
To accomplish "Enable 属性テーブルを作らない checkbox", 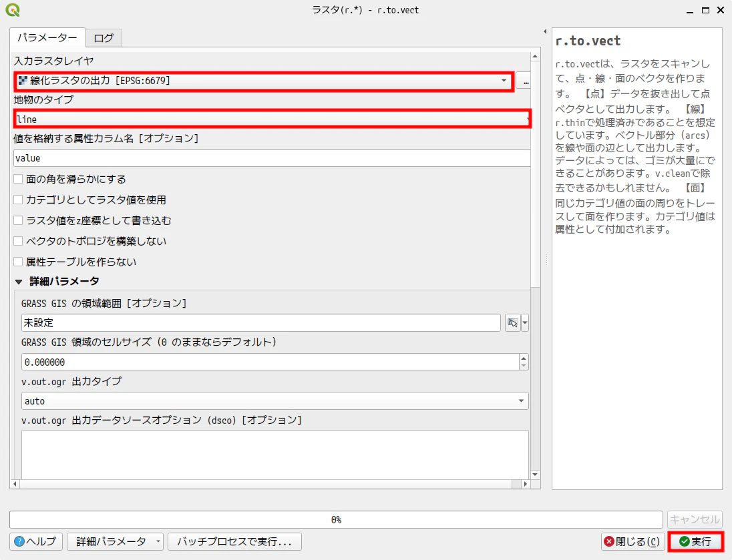I will click(x=18, y=262).
